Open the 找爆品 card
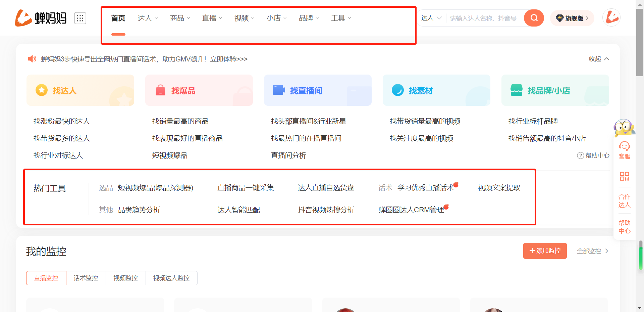The image size is (644, 312). pyautogui.click(x=199, y=90)
